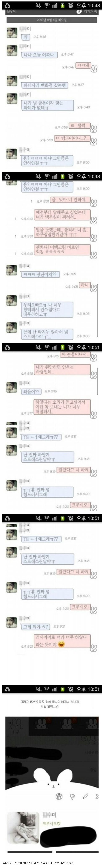This screenshot has width=104, height=868.
Task: Tap the recycle icon in the status bar above the date header
Action: (x=7, y=5)
